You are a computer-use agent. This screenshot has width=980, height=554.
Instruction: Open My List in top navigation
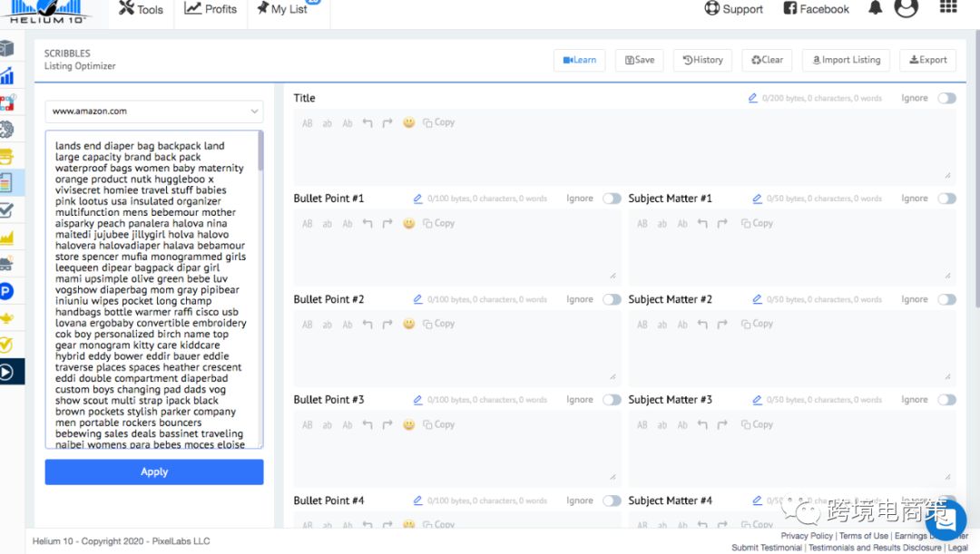click(282, 9)
